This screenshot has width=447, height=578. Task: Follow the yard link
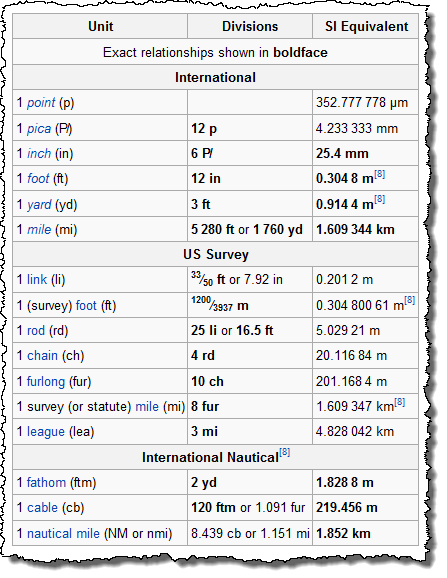39,205
